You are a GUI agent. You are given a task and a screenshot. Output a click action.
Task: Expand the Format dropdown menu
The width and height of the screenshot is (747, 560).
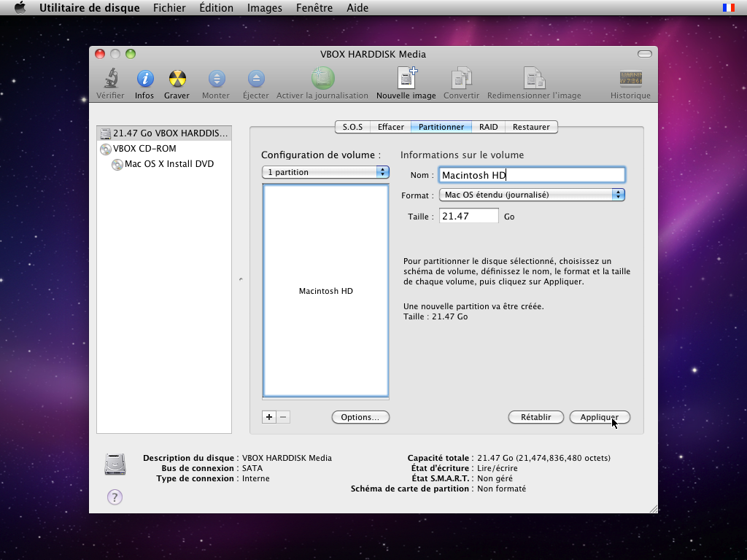[x=532, y=195]
